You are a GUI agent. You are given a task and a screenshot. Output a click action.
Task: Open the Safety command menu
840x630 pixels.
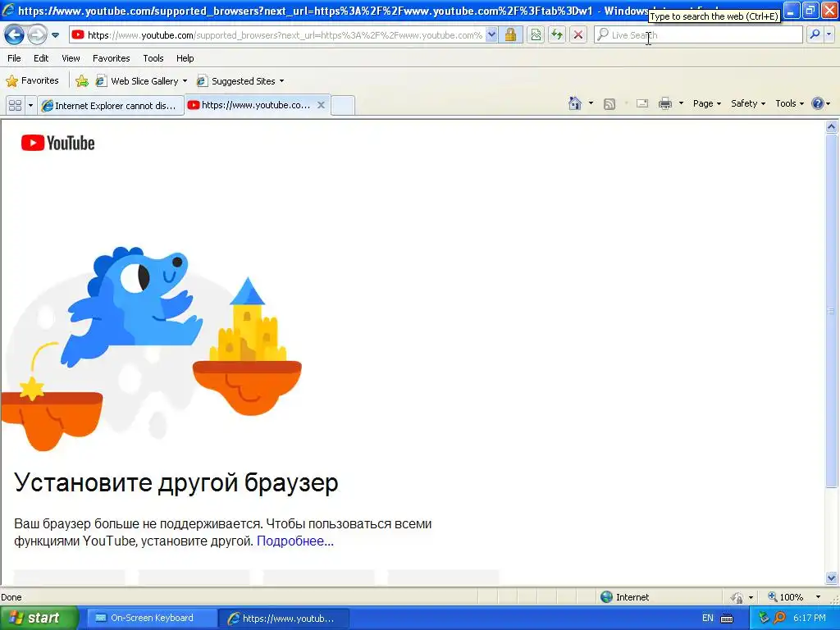point(748,103)
